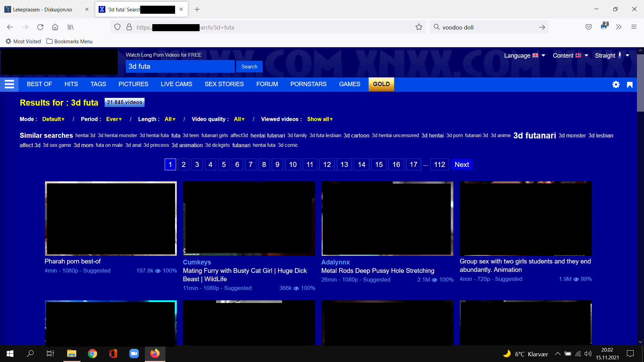Click the browser Back arrow
The image size is (644, 362).
10,27
